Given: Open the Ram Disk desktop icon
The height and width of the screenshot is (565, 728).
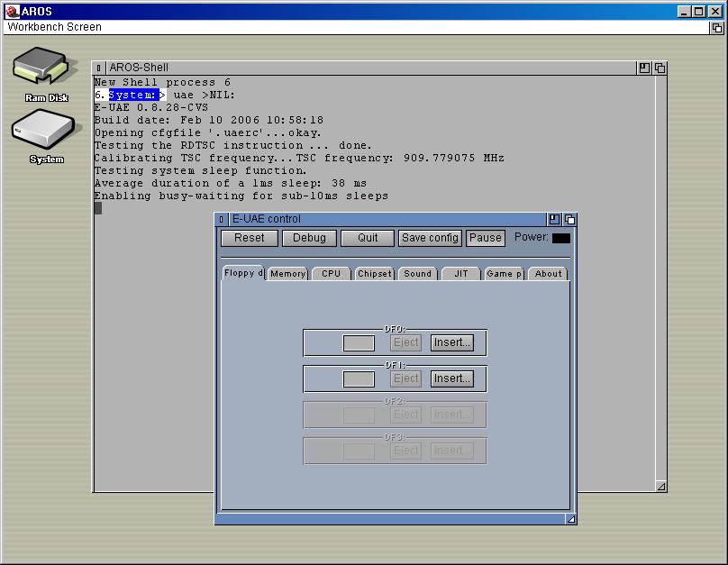Looking at the screenshot, I should click(x=42, y=67).
